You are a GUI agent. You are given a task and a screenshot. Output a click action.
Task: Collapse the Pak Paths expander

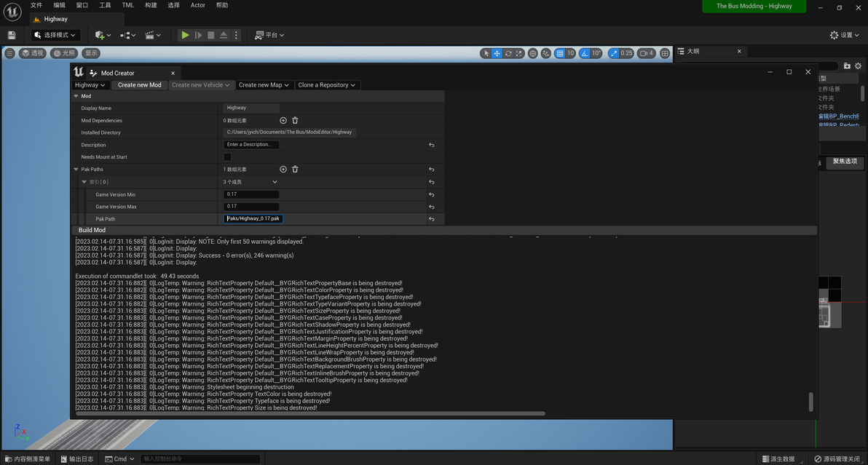(76, 170)
